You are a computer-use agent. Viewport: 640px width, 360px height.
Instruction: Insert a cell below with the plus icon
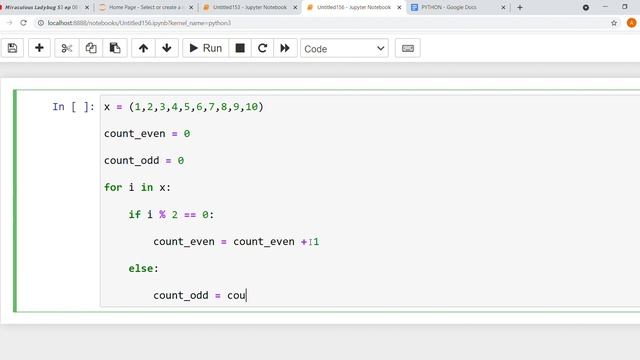[x=39, y=48]
